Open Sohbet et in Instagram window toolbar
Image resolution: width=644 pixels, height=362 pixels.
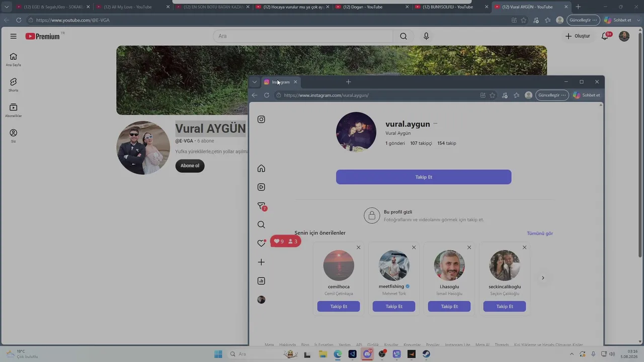587,95
